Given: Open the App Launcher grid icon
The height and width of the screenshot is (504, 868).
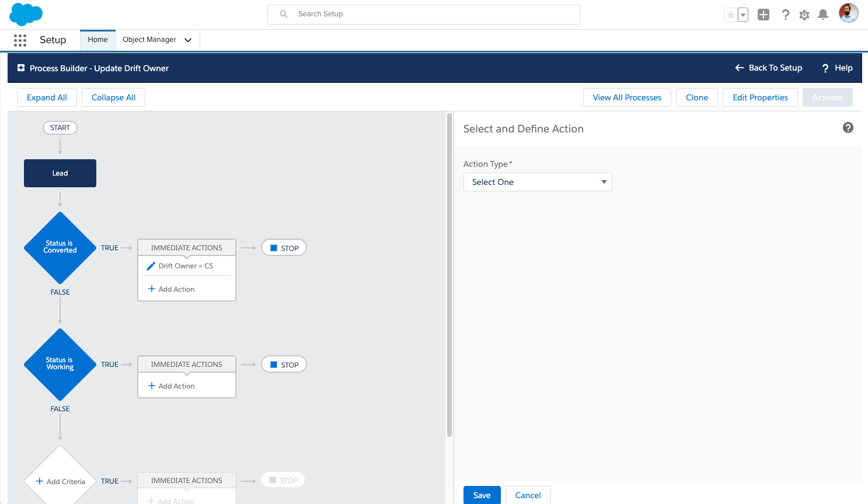Looking at the screenshot, I should point(20,40).
